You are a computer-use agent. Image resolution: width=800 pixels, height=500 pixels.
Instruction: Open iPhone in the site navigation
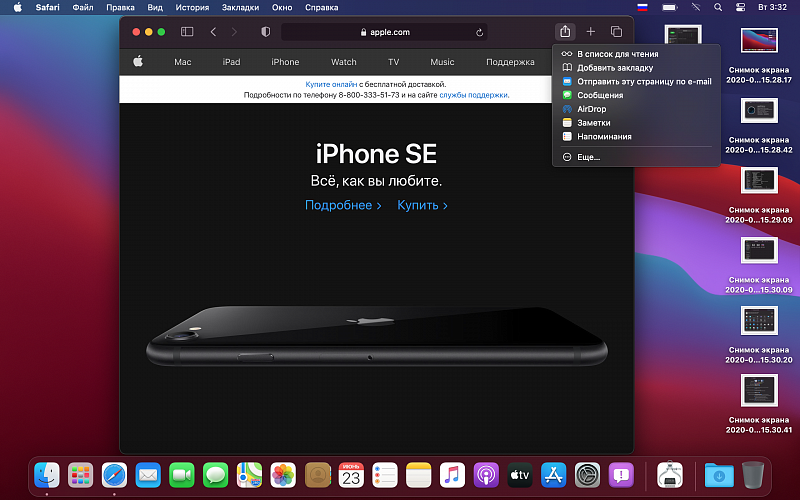285,62
